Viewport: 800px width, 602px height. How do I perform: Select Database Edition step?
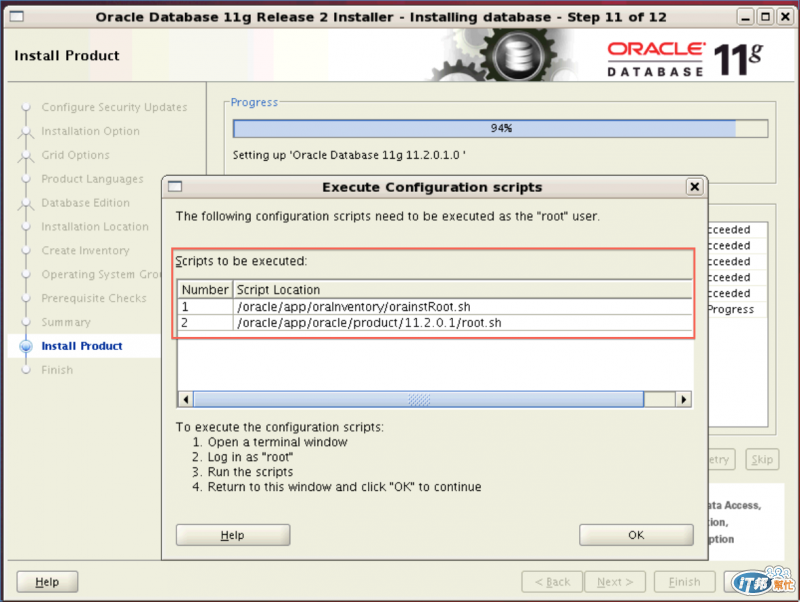point(85,203)
